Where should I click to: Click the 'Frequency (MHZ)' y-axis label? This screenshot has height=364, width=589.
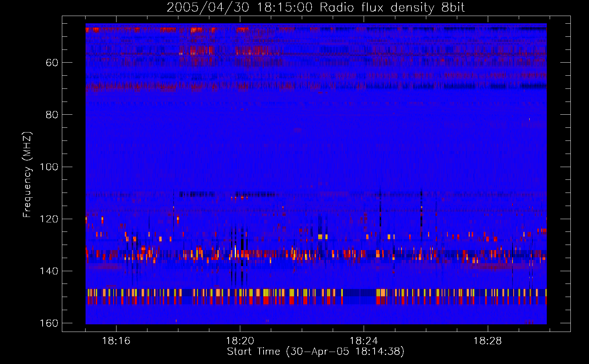[27, 174]
